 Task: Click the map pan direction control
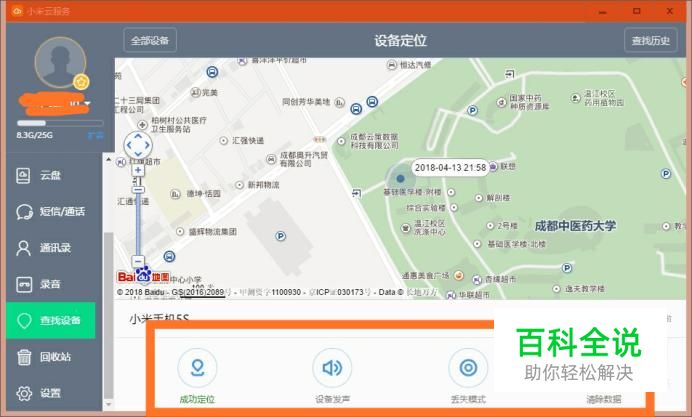(x=138, y=145)
